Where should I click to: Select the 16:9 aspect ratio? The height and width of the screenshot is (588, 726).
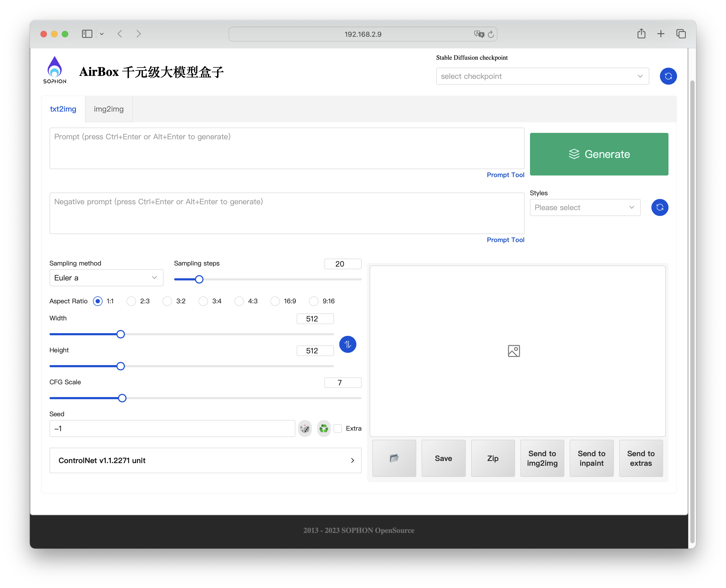275,301
